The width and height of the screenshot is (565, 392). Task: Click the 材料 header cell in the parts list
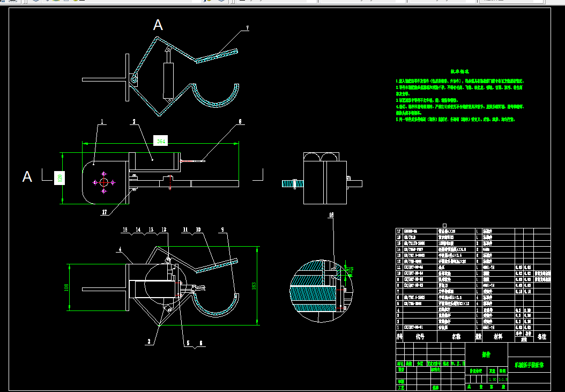498,336
